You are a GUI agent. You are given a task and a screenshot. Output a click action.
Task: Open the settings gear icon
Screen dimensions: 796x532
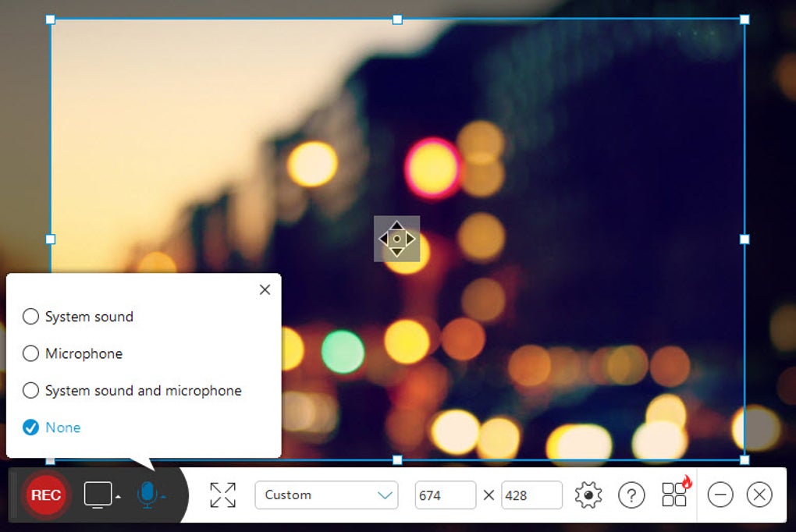[589, 495]
